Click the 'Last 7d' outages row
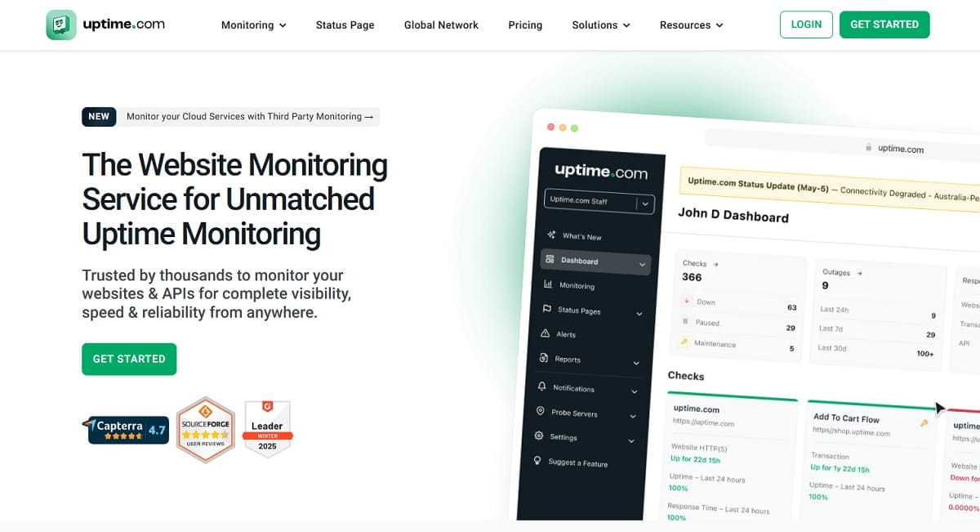The height and width of the screenshot is (532, 980). [877, 331]
